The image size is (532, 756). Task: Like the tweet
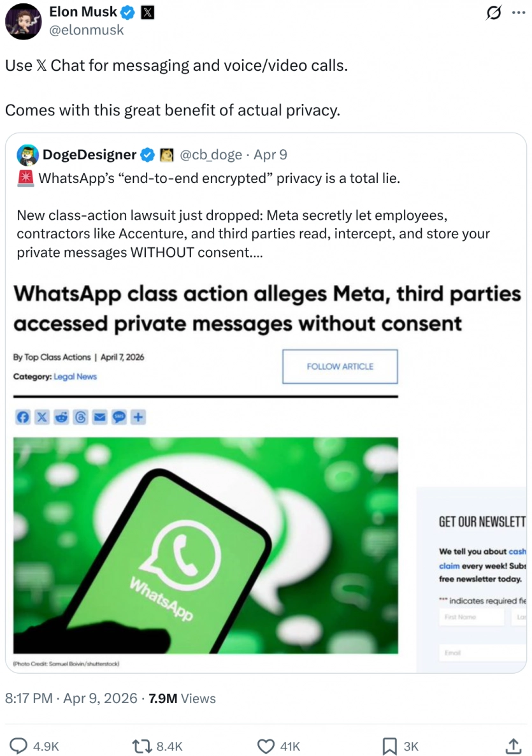[266, 745]
